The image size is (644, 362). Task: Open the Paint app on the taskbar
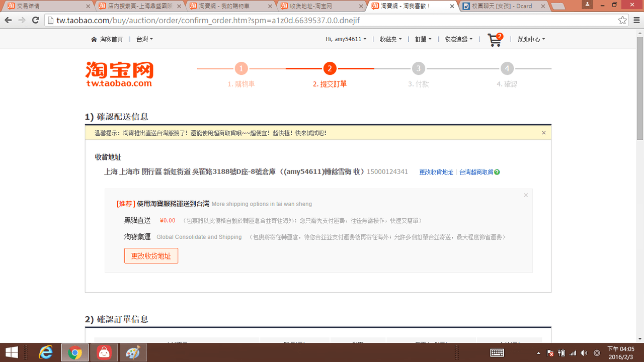(133, 352)
